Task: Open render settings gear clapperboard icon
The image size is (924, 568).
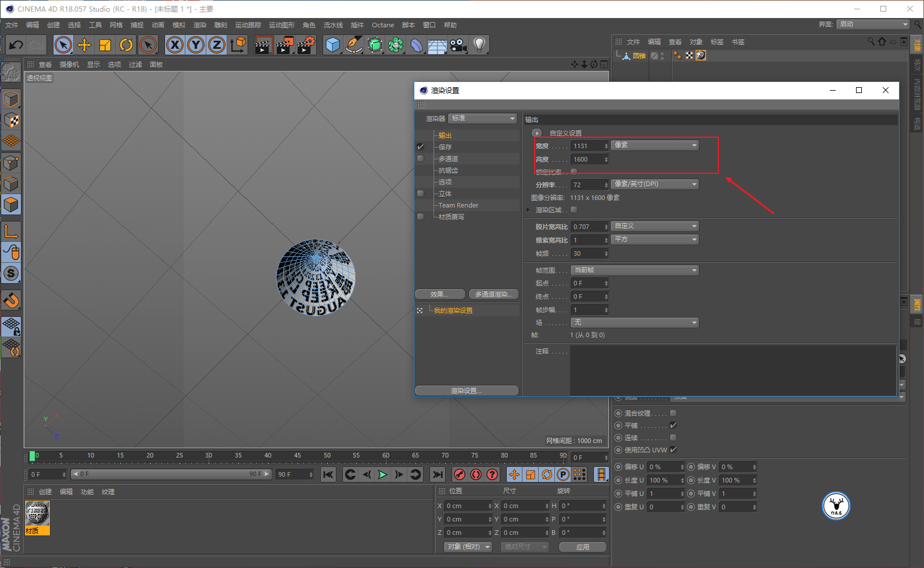Action: tap(306, 45)
